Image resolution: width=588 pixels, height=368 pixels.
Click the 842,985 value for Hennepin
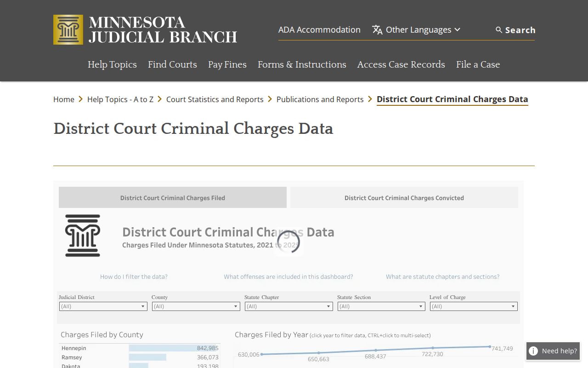tap(208, 348)
